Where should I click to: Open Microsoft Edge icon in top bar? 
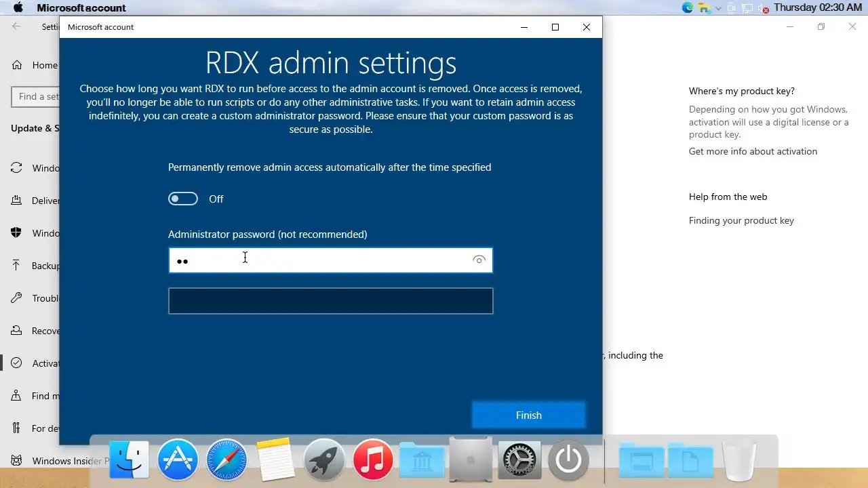tap(688, 8)
